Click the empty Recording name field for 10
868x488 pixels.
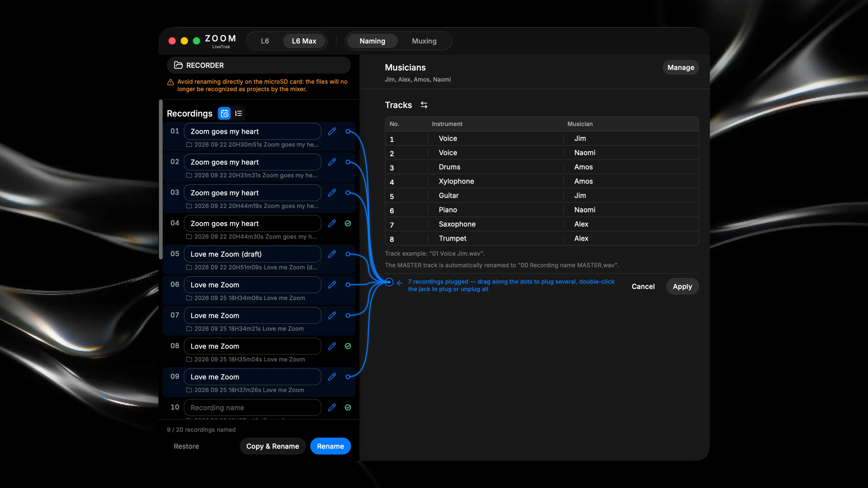point(252,407)
